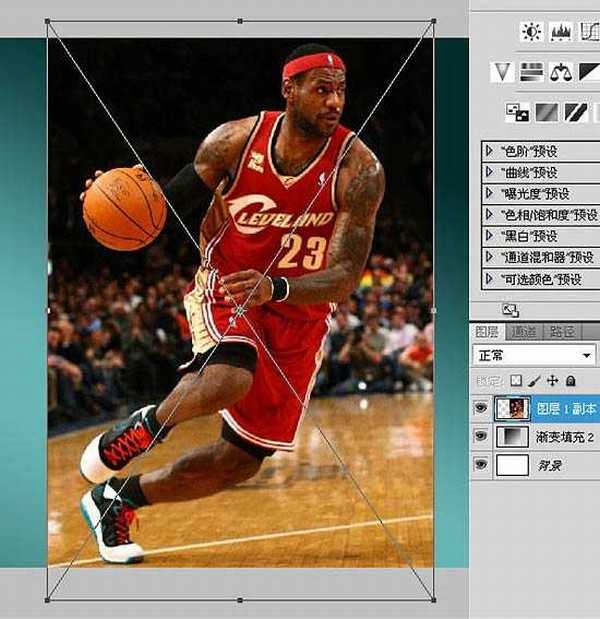Click the Invert adjustment icon
The image size is (600, 619).
pos(517,112)
